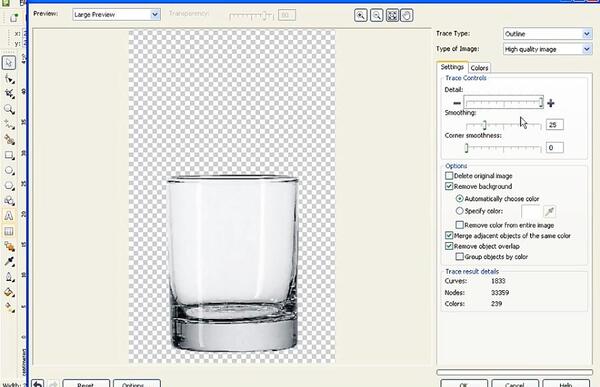Click the Transparency value field
This screenshot has width=600, height=387.
pos(287,15)
